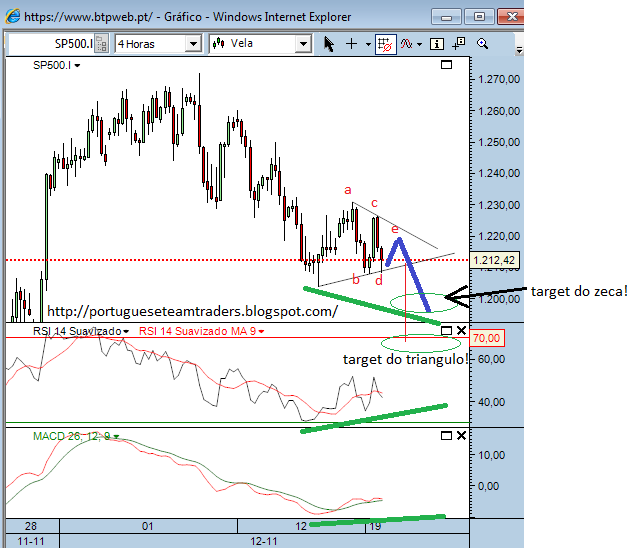629x551 pixels.
Task: Restore down the Internet Explorer window
Action: click(479, 17)
